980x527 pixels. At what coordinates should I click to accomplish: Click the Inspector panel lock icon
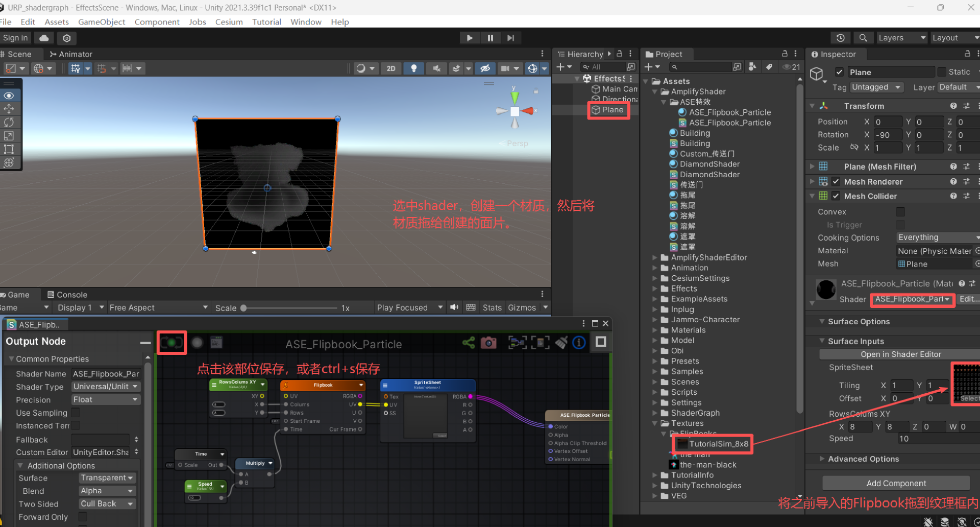coord(967,54)
